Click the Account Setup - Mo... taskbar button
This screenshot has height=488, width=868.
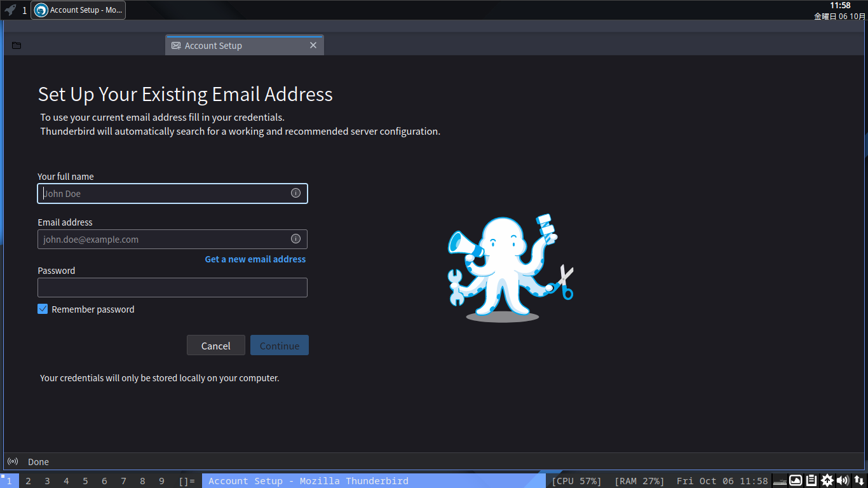(x=78, y=10)
